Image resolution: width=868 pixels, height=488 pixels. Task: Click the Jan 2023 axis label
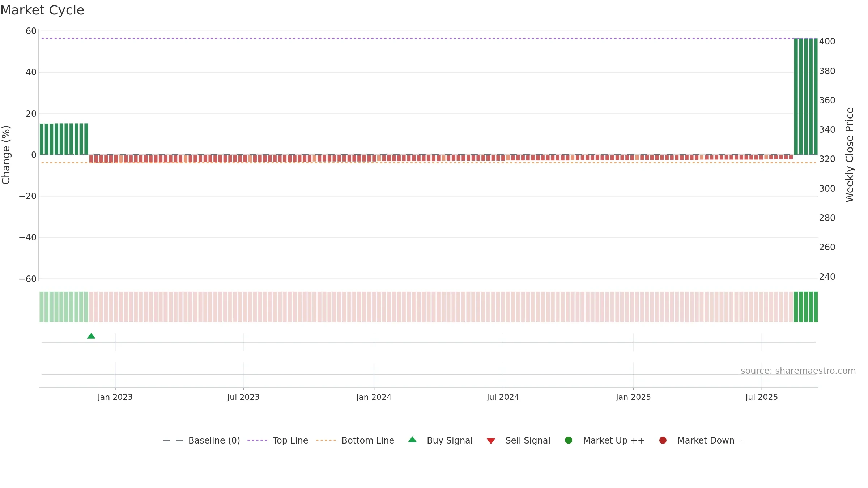pos(115,397)
